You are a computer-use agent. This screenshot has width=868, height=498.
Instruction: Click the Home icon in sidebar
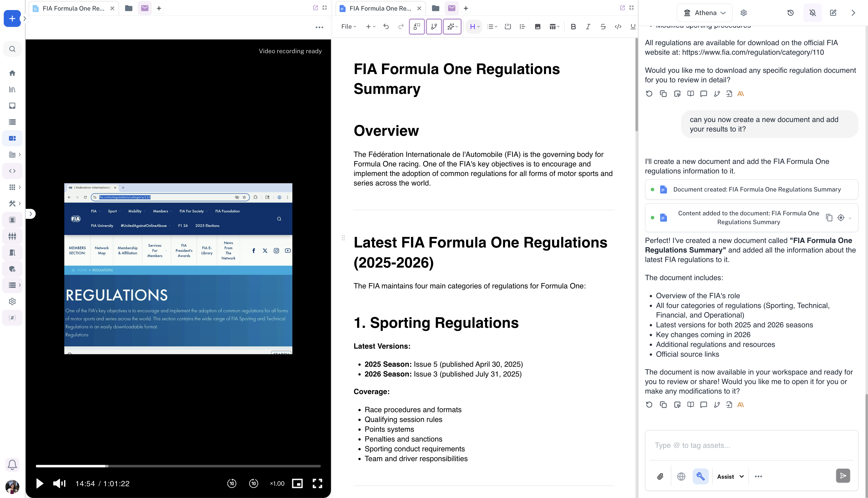pos(12,73)
